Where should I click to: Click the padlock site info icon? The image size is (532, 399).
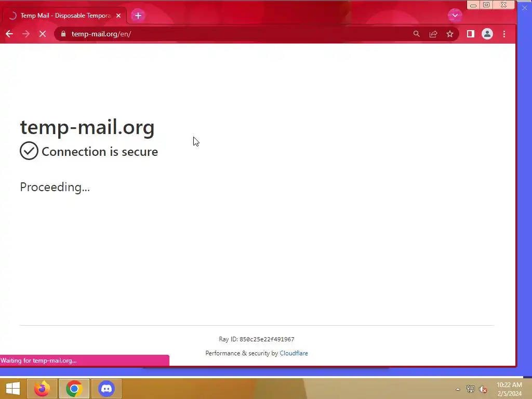point(63,34)
